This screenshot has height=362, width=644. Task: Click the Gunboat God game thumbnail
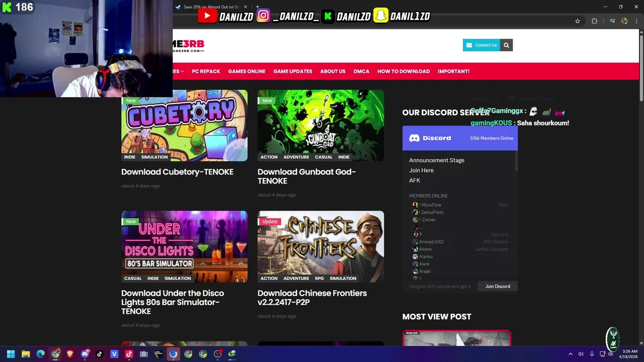(x=320, y=126)
